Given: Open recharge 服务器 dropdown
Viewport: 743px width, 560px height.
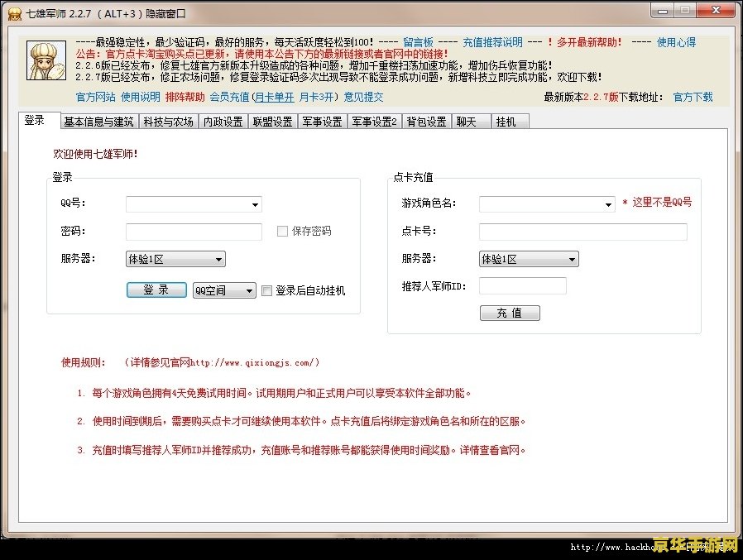Looking at the screenshot, I should click(x=529, y=259).
